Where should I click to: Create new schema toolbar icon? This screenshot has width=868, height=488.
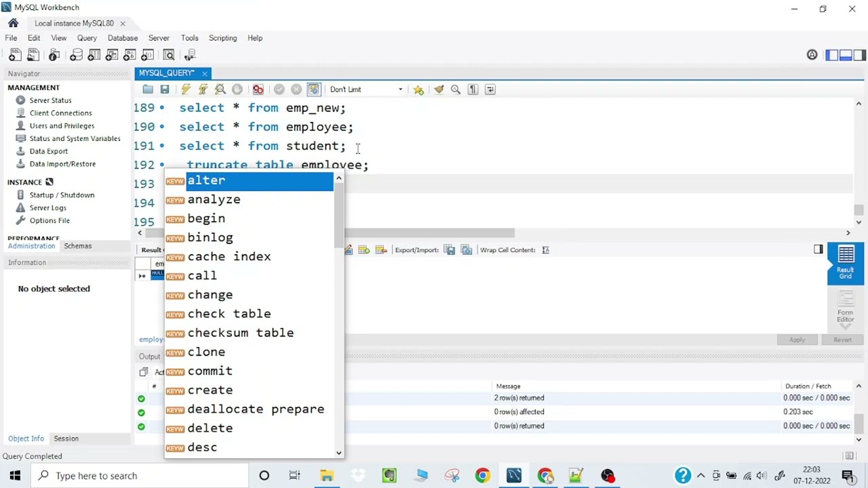(x=76, y=55)
